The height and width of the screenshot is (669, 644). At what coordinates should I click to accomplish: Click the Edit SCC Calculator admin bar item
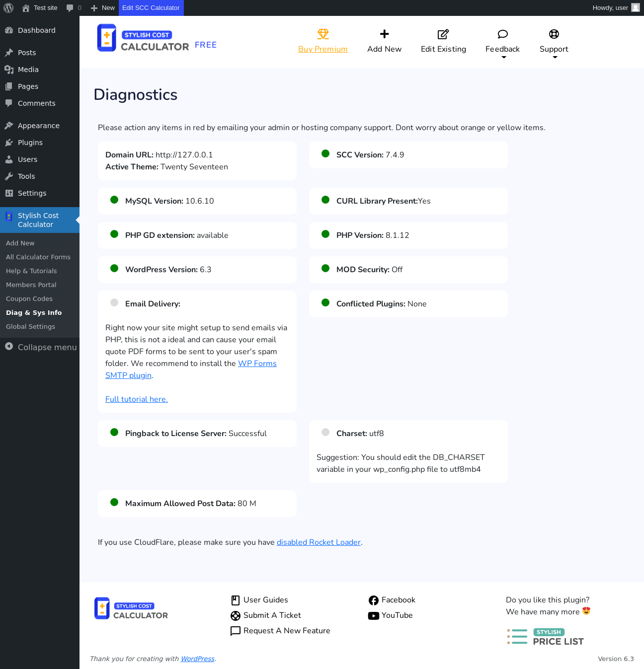(x=151, y=8)
